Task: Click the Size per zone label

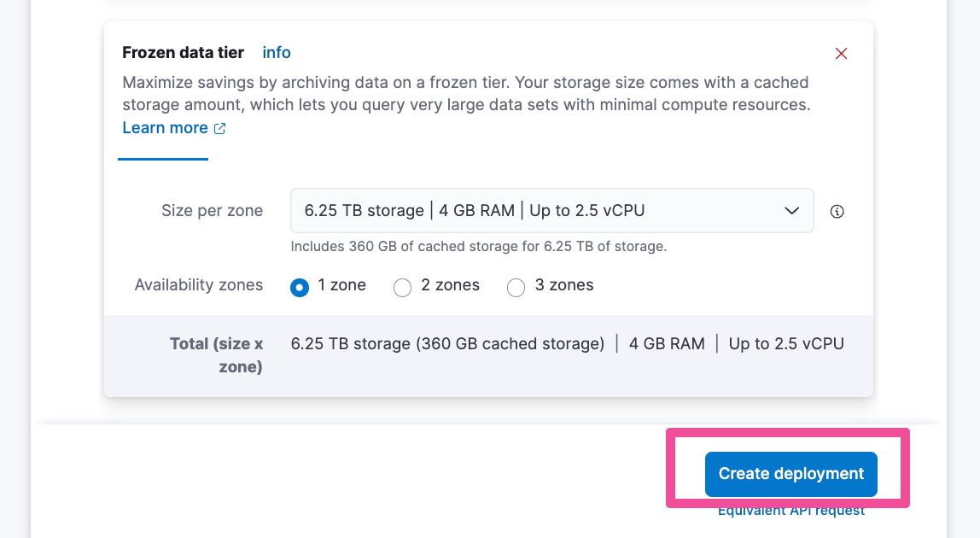Action: (x=212, y=211)
